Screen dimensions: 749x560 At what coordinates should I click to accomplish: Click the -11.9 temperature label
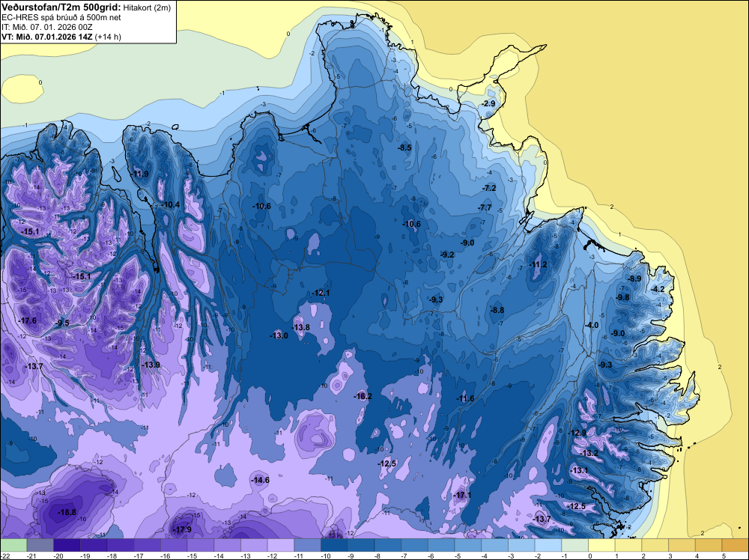[140, 174]
